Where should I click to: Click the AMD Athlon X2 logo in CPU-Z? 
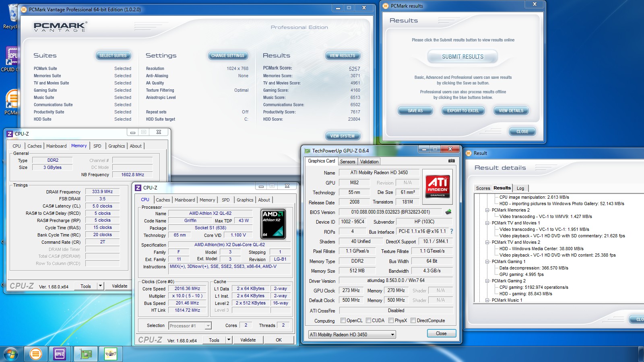(x=273, y=224)
